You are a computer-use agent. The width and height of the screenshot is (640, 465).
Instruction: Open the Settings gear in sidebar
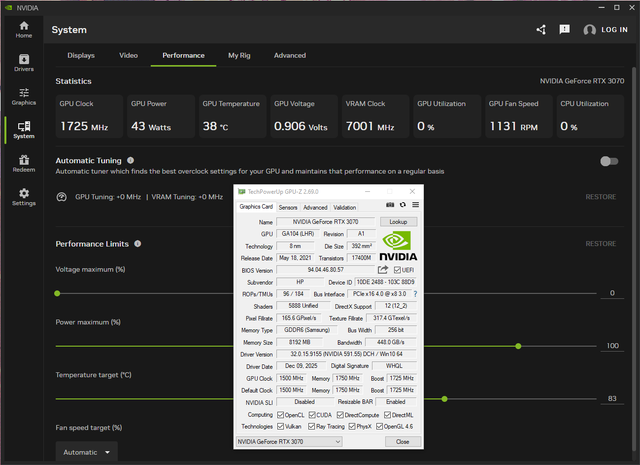24,197
